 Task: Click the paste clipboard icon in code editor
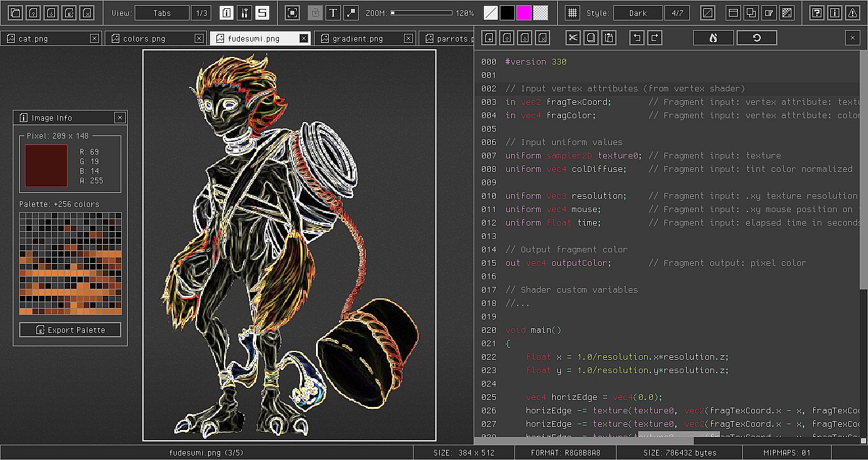[609, 38]
